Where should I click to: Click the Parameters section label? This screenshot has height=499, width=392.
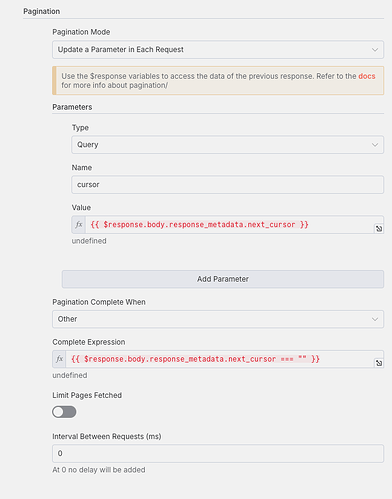(72, 107)
